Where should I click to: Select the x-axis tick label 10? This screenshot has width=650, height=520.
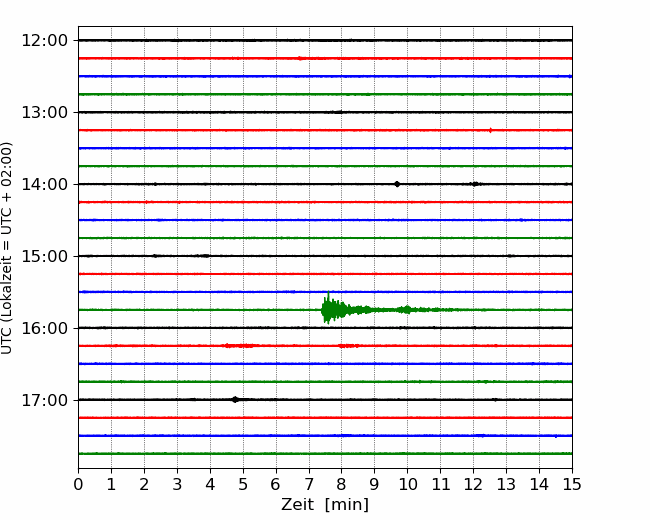[407, 484]
